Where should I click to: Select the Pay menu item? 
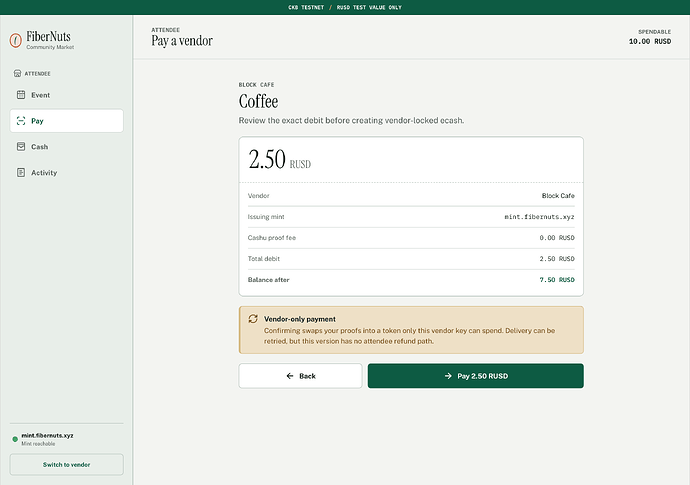[66, 121]
